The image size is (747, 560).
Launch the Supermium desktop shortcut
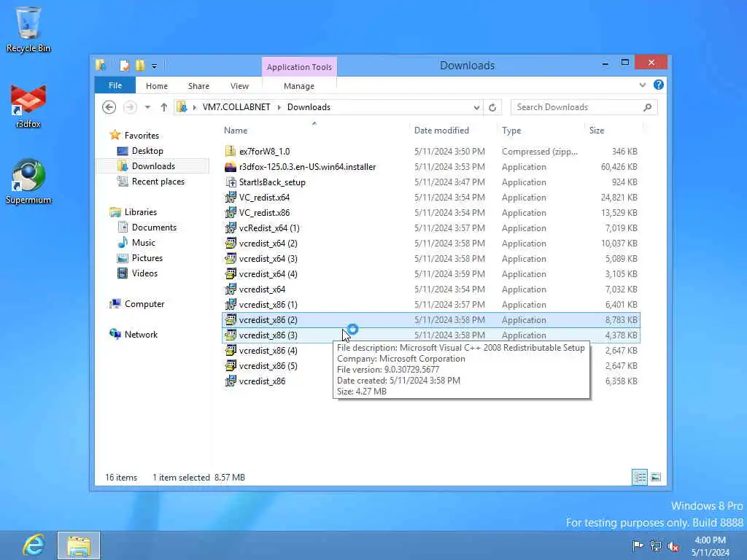28,182
